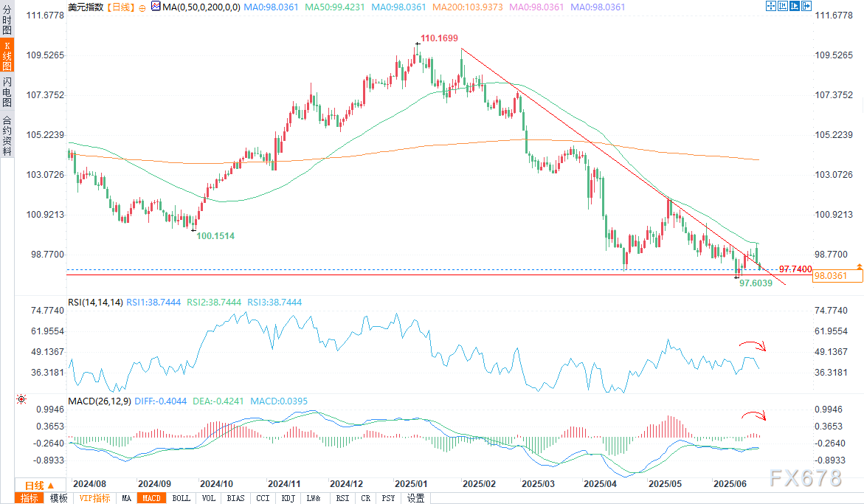Click the chart scale-to-left axis icon

[782, 6]
